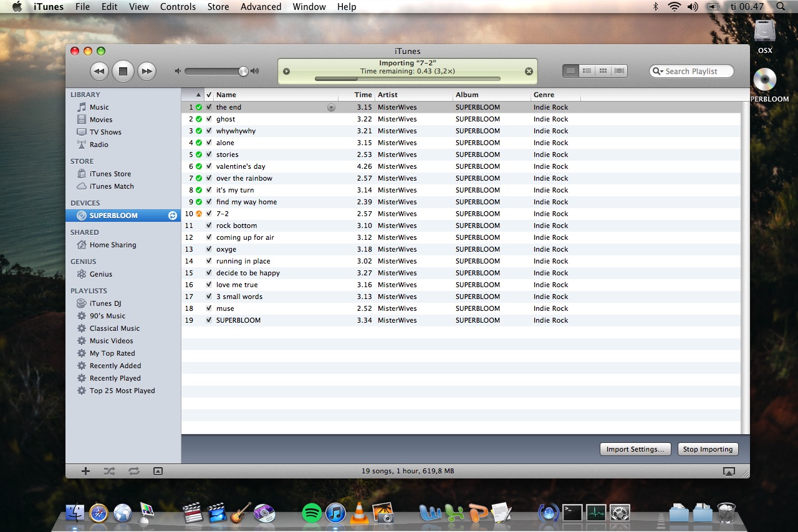Sort tracks by Time column header

click(356, 95)
